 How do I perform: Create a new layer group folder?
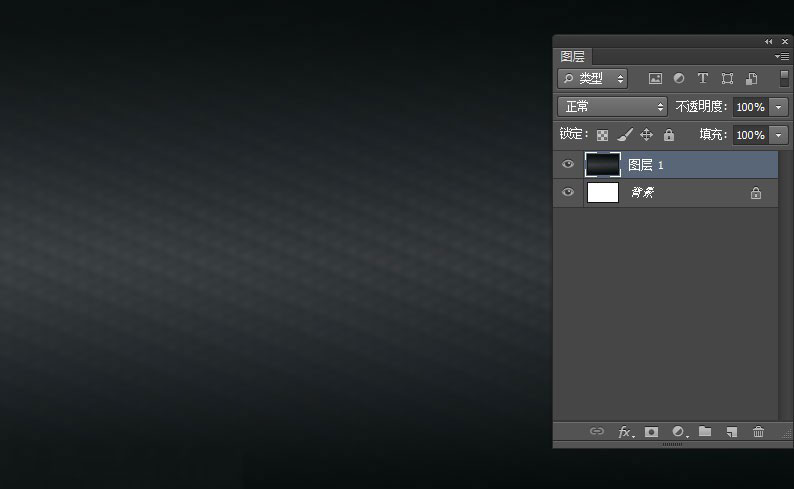click(x=705, y=431)
